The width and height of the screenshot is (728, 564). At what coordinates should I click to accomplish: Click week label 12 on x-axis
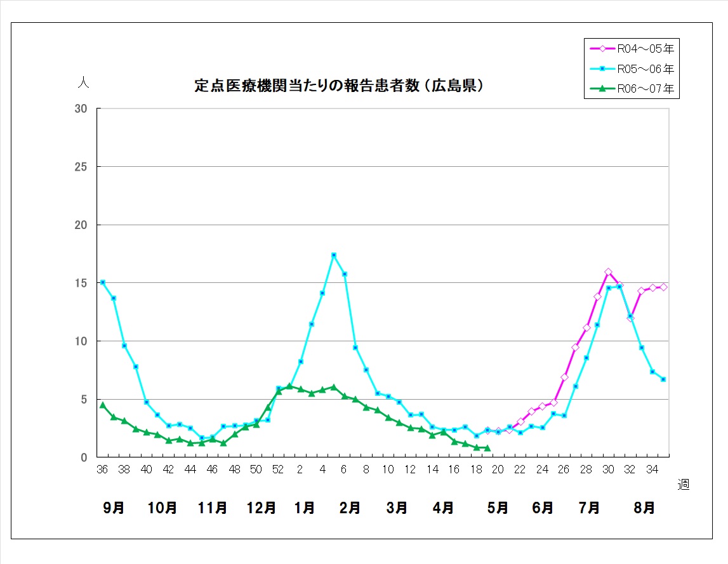click(x=410, y=469)
